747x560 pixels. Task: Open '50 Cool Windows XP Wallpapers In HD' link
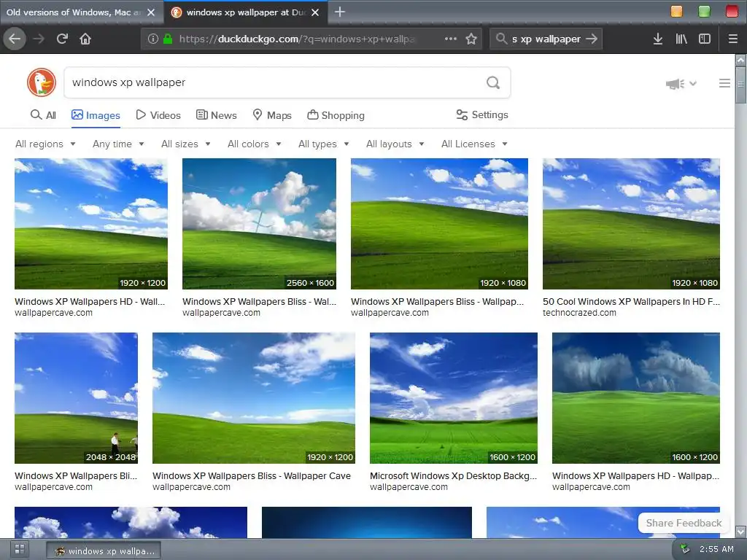point(631,301)
